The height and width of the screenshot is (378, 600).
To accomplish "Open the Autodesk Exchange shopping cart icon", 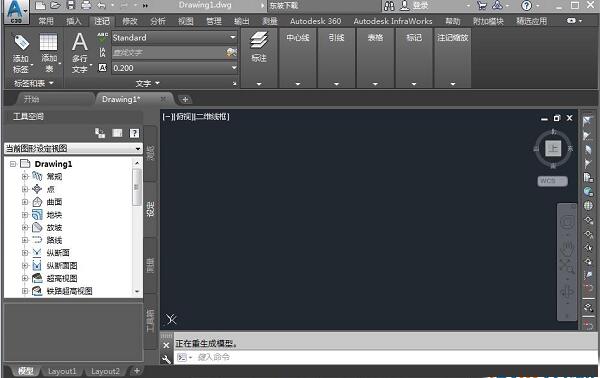I will 482,5.
